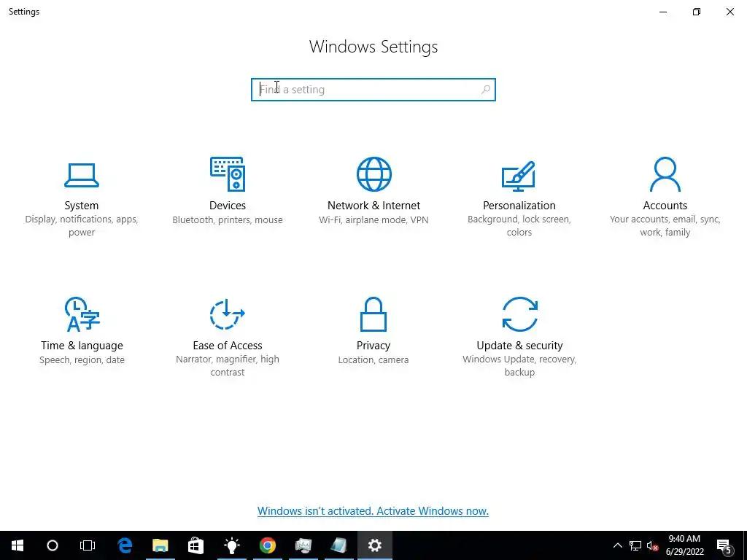The height and width of the screenshot is (560, 747).
Task: Launch Google Chrome from the taskbar
Action: [x=267, y=545]
